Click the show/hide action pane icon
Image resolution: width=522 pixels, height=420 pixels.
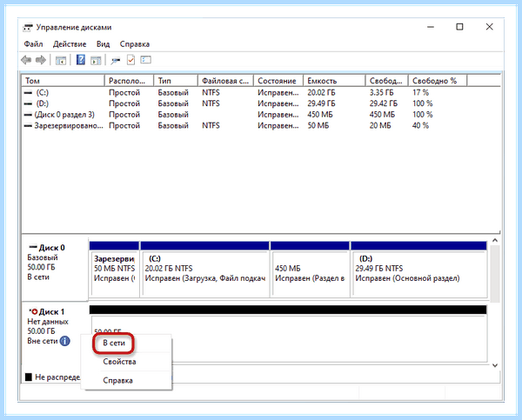(96, 60)
